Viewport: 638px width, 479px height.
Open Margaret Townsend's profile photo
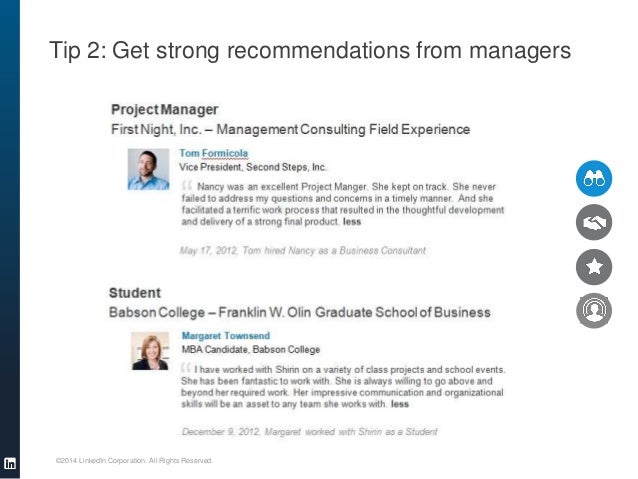tap(152, 351)
